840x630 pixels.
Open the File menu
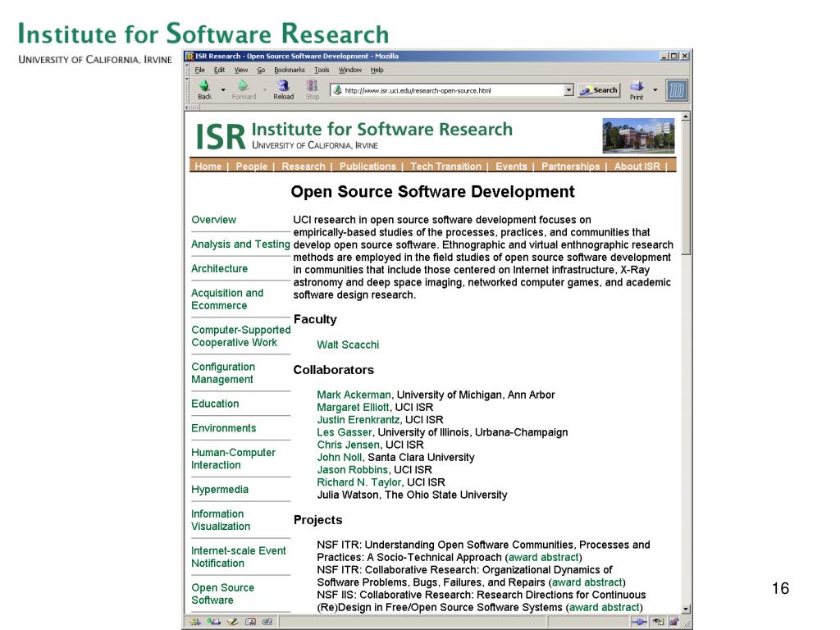point(200,71)
